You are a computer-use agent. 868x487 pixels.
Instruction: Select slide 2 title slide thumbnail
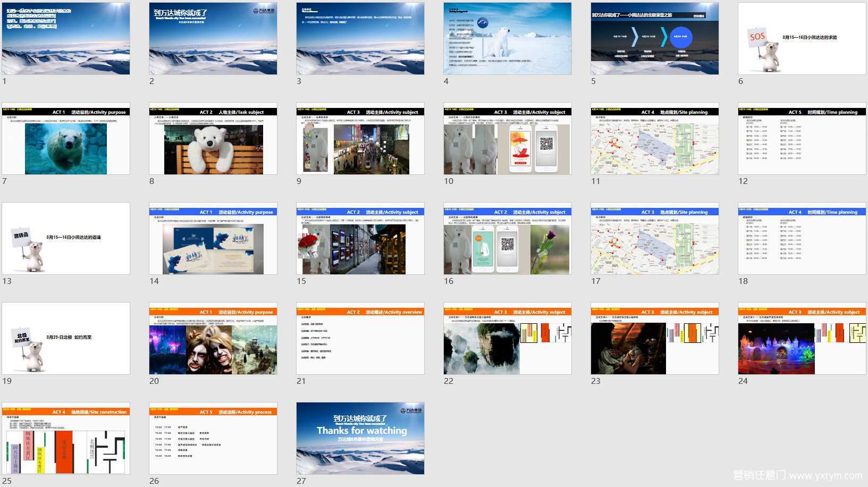pyautogui.click(x=213, y=38)
